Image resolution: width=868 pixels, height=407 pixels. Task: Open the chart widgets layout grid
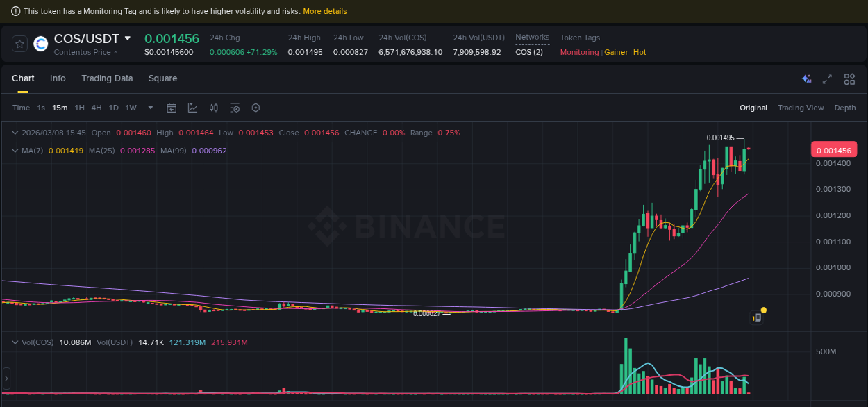click(849, 79)
